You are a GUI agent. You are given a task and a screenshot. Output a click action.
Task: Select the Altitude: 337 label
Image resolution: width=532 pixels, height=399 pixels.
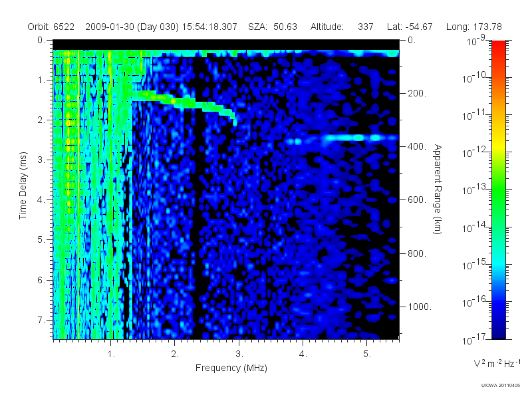[342, 27]
